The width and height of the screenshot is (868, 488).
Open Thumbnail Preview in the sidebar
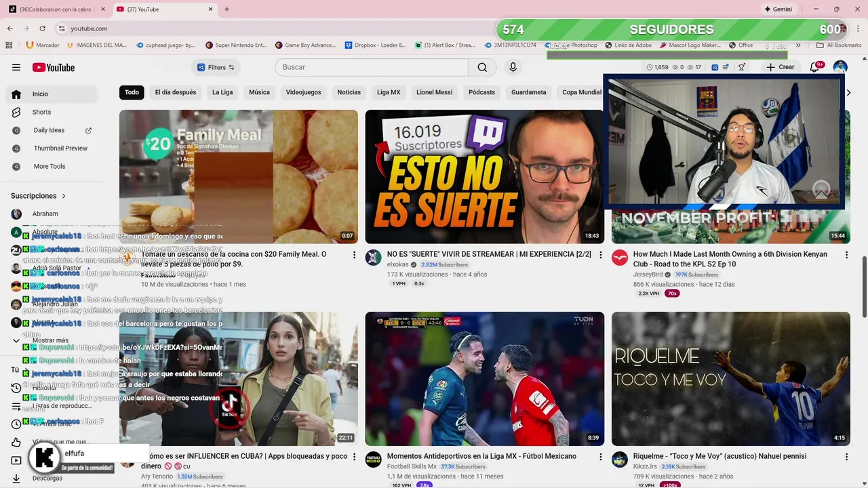point(52,148)
